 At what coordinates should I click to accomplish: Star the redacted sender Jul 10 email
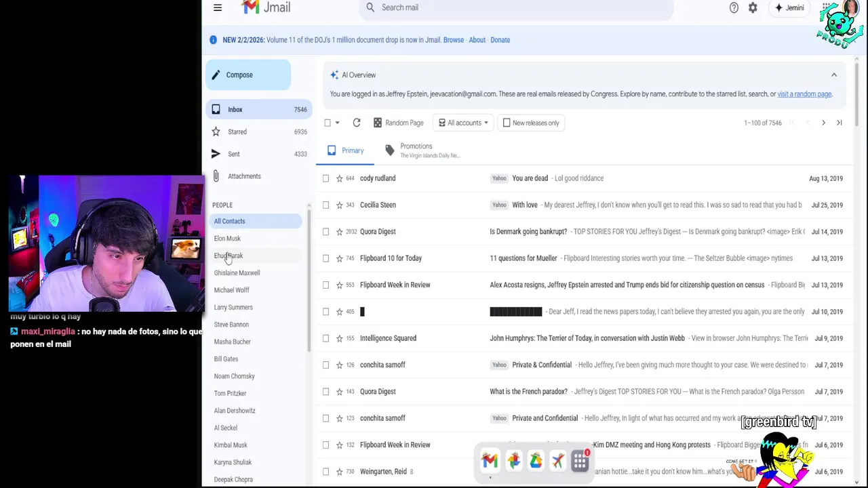(340, 312)
